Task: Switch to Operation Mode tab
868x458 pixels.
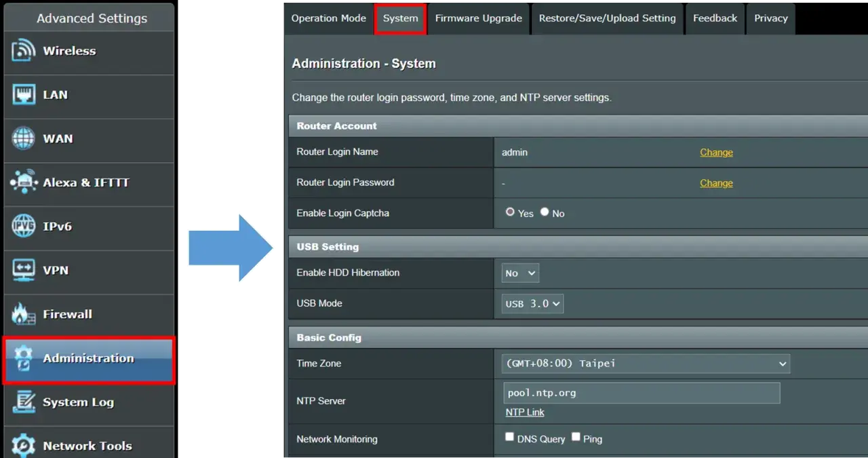Action: pos(328,19)
